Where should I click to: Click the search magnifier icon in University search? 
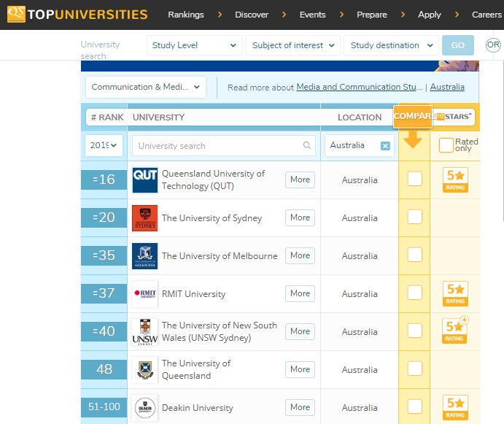307,146
